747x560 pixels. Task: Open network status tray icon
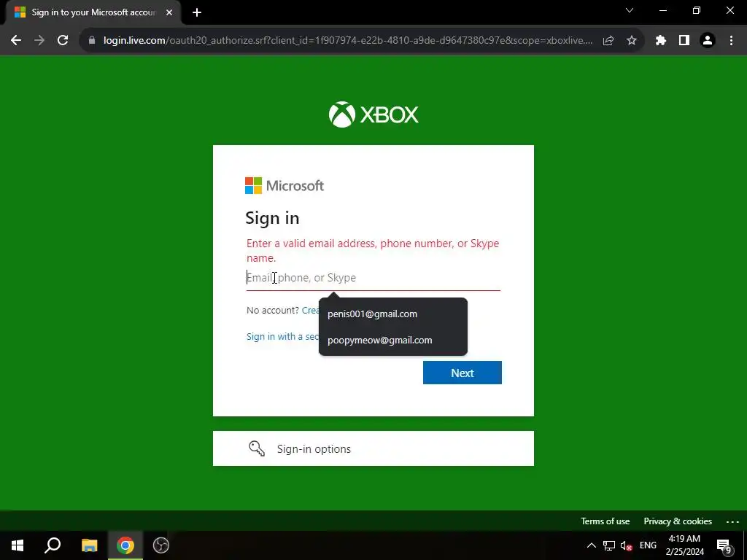point(609,545)
